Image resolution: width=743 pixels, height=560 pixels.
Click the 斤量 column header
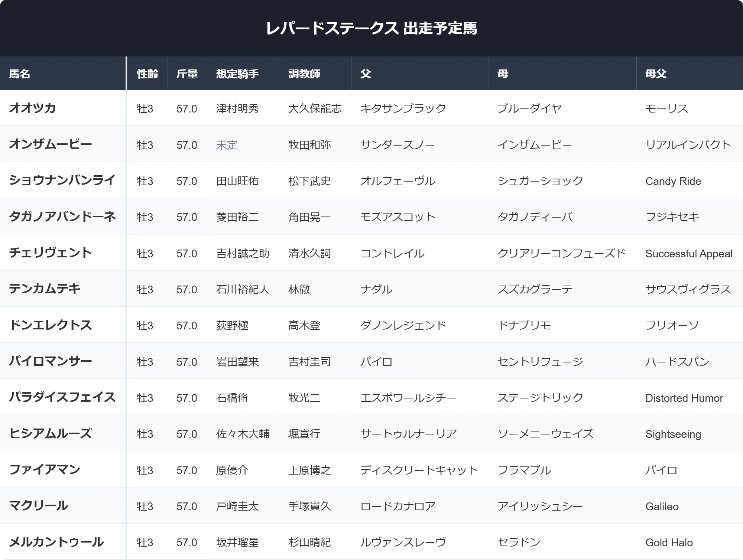point(187,74)
